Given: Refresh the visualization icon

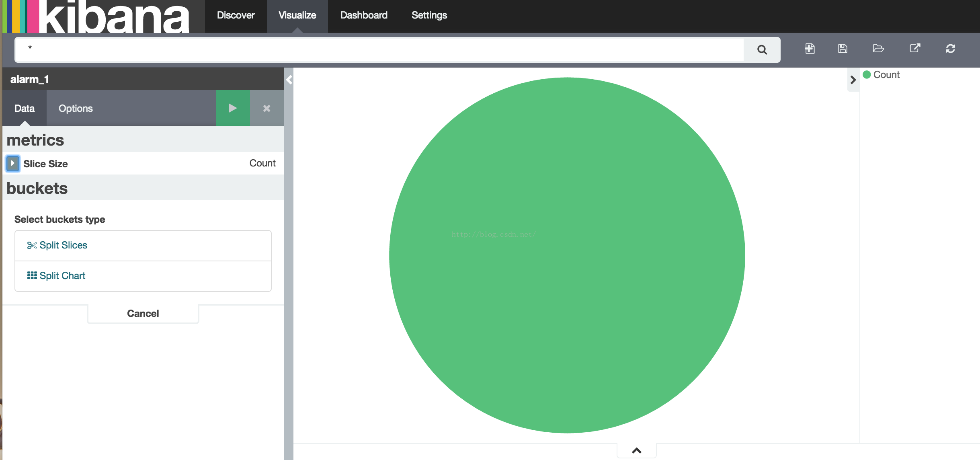Looking at the screenshot, I should coord(950,49).
